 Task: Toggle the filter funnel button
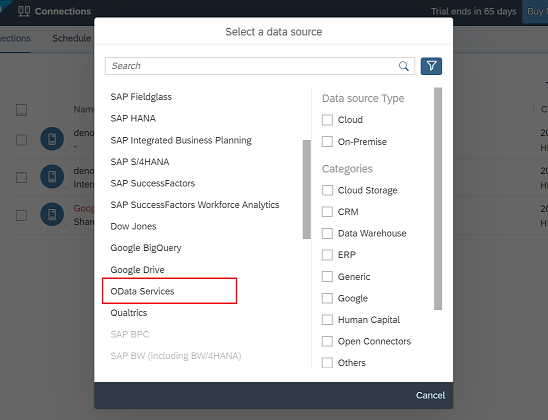431,66
